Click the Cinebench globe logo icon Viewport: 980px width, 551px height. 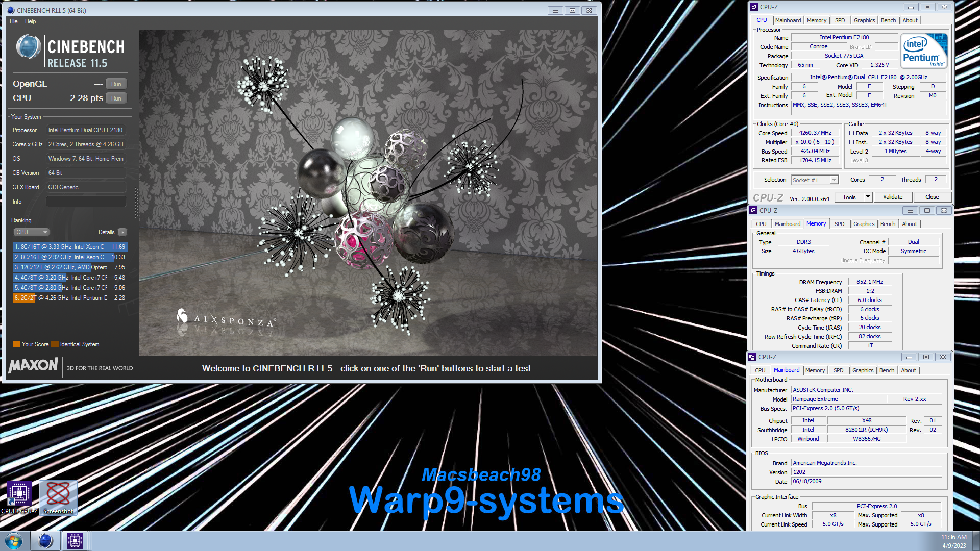(x=28, y=47)
